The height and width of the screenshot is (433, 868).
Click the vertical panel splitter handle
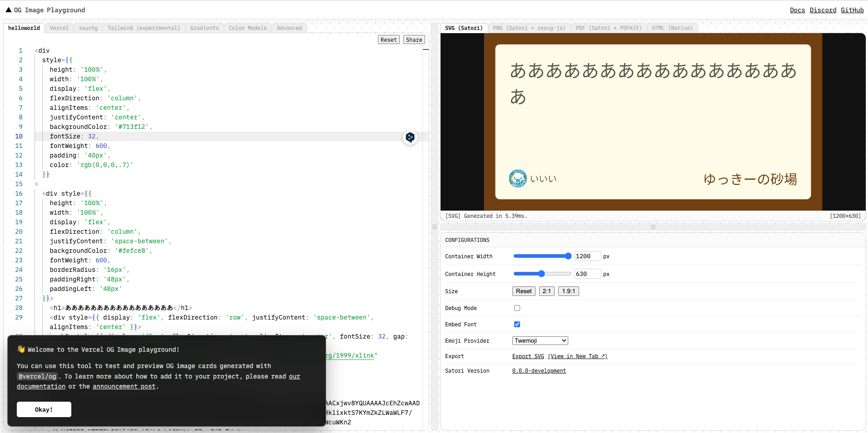click(435, 227)
